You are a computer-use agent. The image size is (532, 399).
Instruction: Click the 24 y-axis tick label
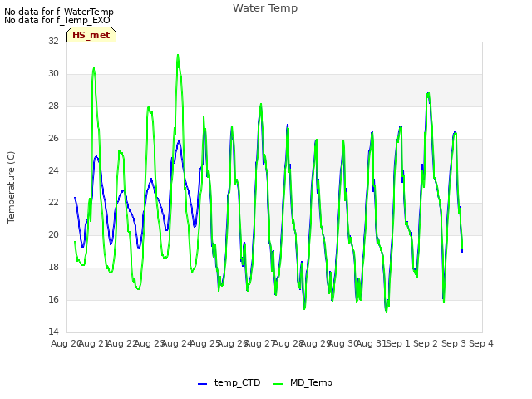[x=53, y=170]
